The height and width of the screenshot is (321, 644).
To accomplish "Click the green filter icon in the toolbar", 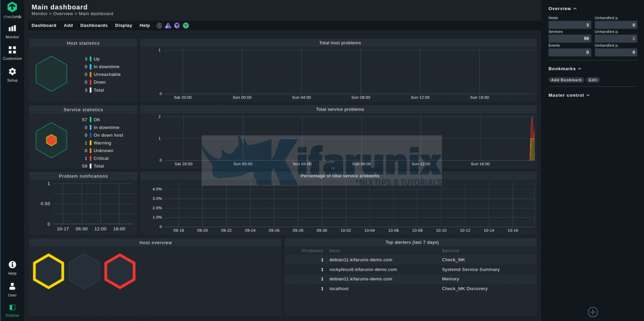I will click(186, 25).
